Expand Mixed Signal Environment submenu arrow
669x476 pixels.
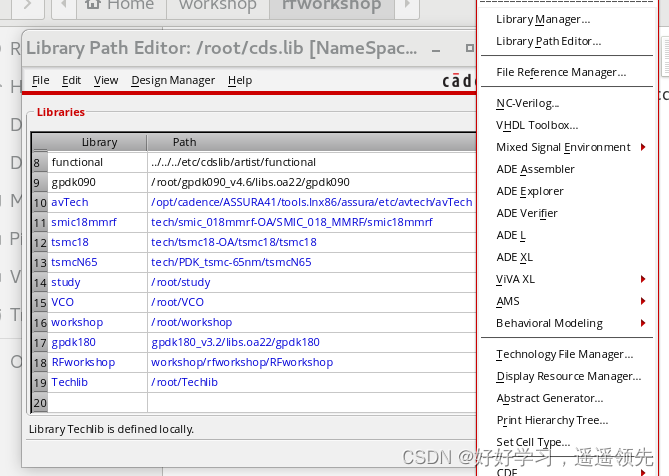(x=643, y=147)
